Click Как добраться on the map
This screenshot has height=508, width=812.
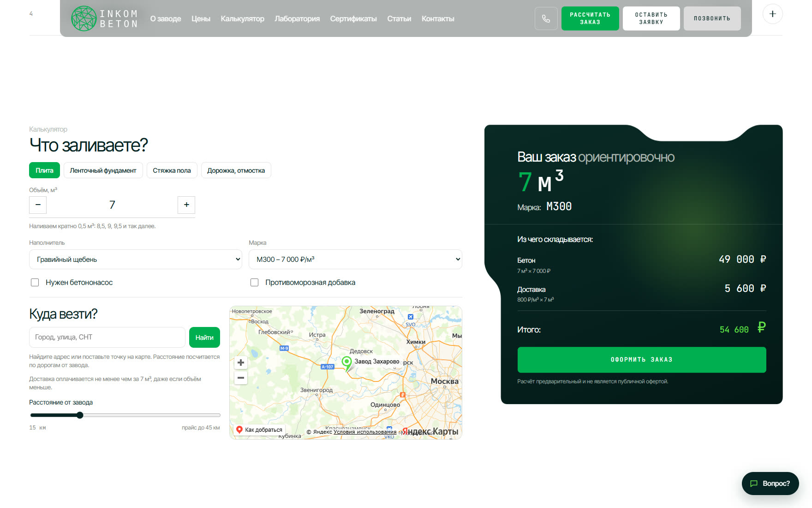[x=260, y=429]
